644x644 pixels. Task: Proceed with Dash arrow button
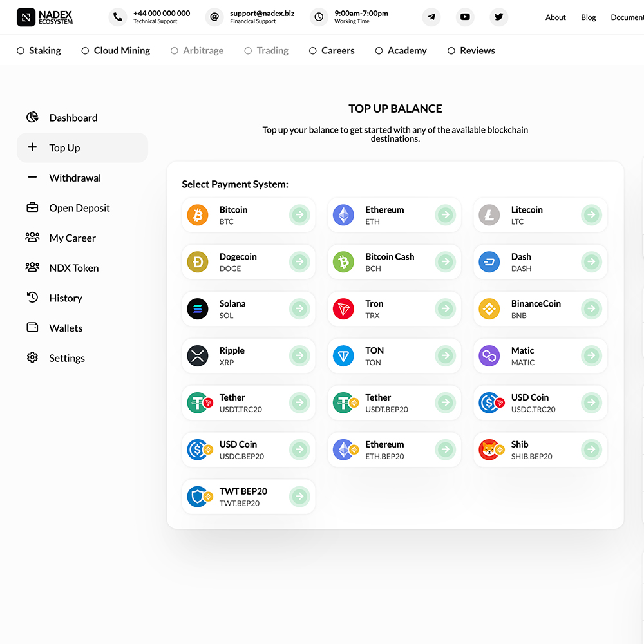tap(591, 261)
